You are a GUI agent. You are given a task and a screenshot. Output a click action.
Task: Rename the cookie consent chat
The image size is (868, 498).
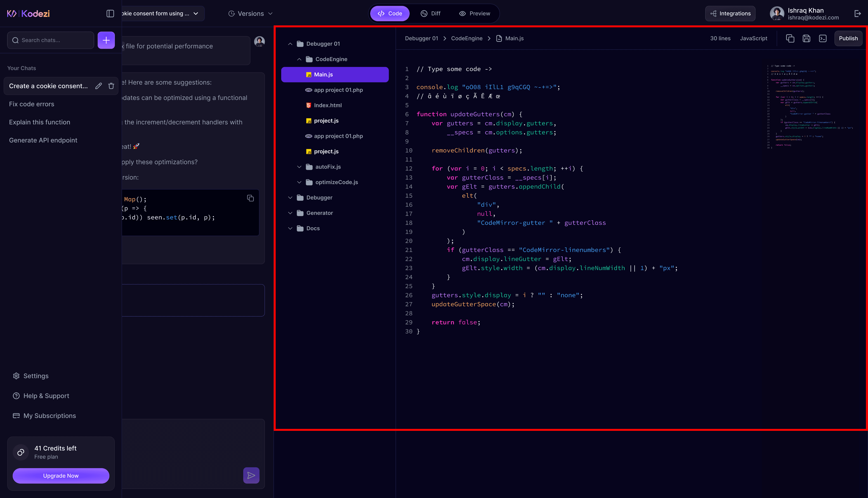click(x=99, y=86)
